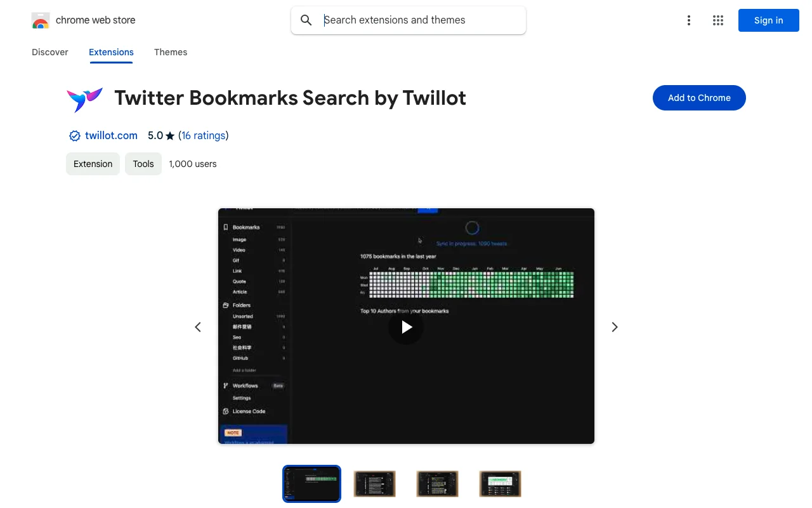This screenshot has height=508, width=812.
Task: Open the twillot.com publisher link
Action: click(x=111, y=135)
